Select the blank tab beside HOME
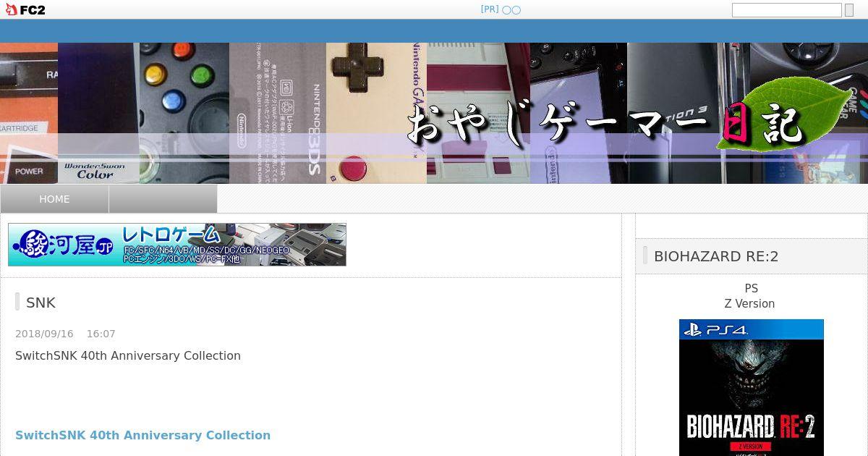Screen dimensions: 868x456 (163, 199)
